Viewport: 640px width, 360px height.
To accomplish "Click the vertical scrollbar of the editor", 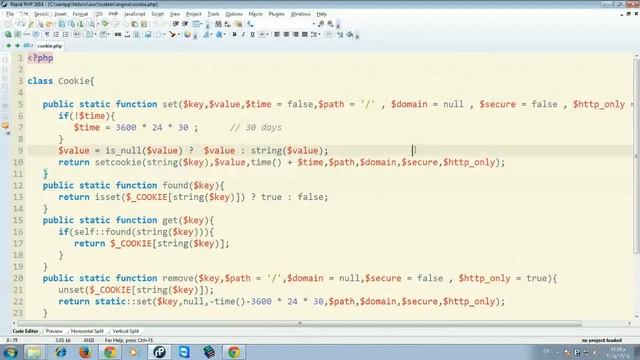I will click(636, 155).
